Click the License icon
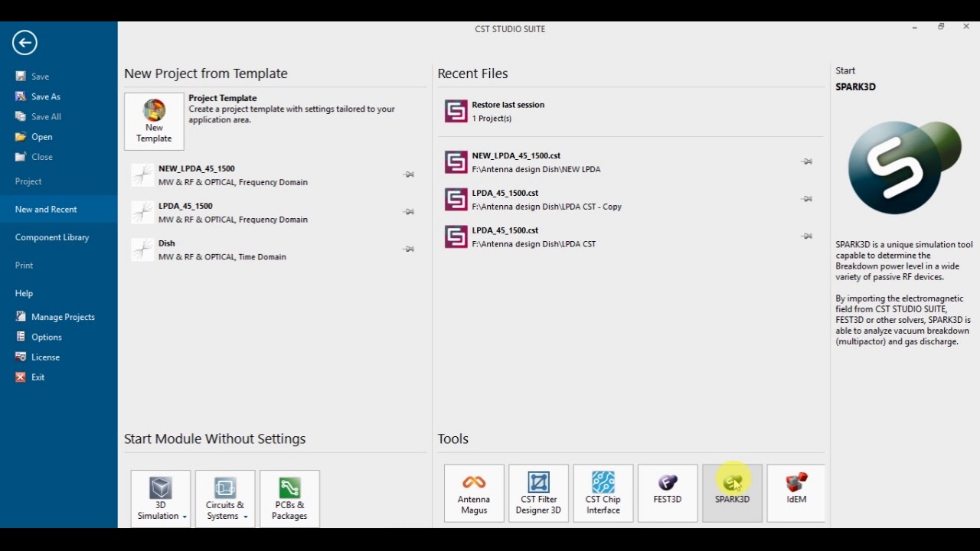Screen dimensions: 980x551 21,357
